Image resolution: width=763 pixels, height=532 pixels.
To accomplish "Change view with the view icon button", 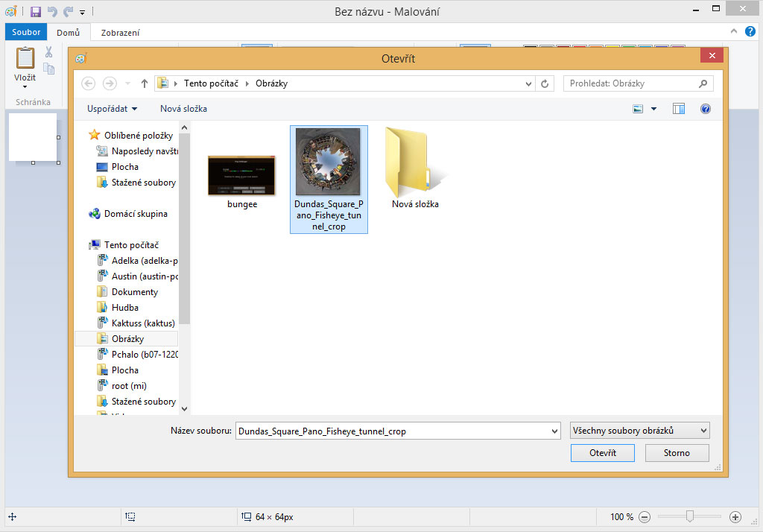I will (x=638, y=109).
